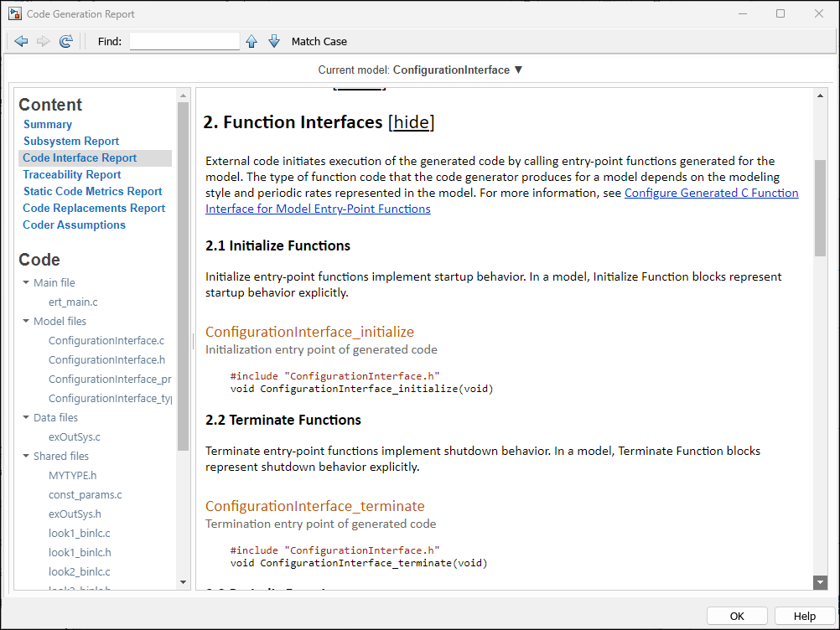Open the Traceability Report
The width and height of the screenshot is (840, 630).
[71, 174]
